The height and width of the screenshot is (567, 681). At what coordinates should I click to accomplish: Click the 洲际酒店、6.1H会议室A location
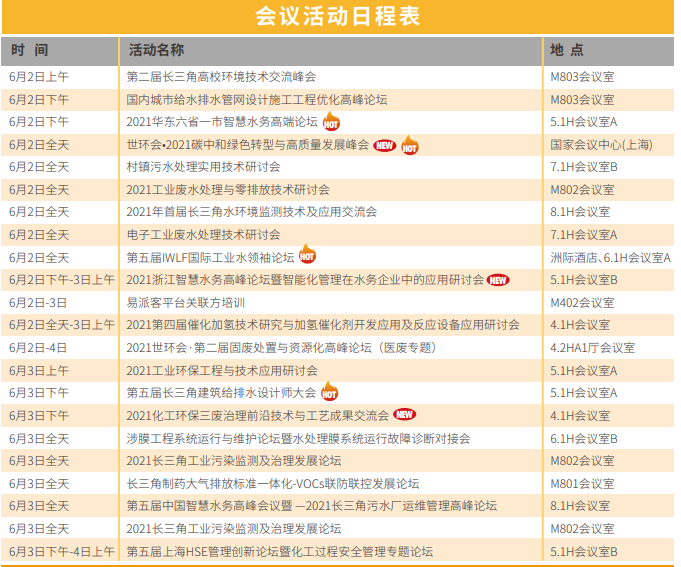(x=610, y=257)
